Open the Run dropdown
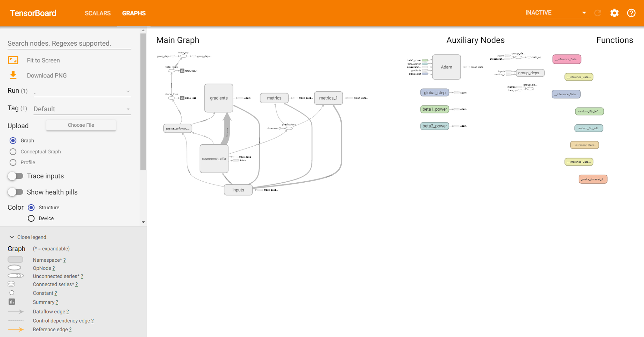644x337 pixels. pyautogui.click(x=82, y=91)
